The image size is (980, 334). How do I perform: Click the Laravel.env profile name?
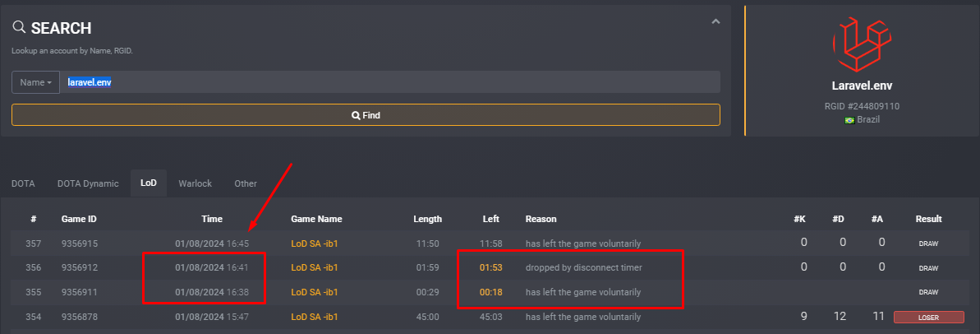pos(862,86)
